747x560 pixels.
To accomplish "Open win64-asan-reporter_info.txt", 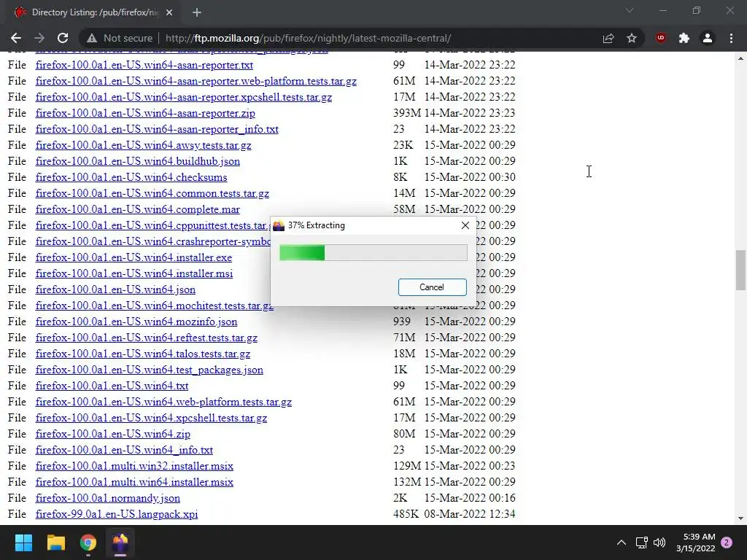I will click(x=158, y=130).
